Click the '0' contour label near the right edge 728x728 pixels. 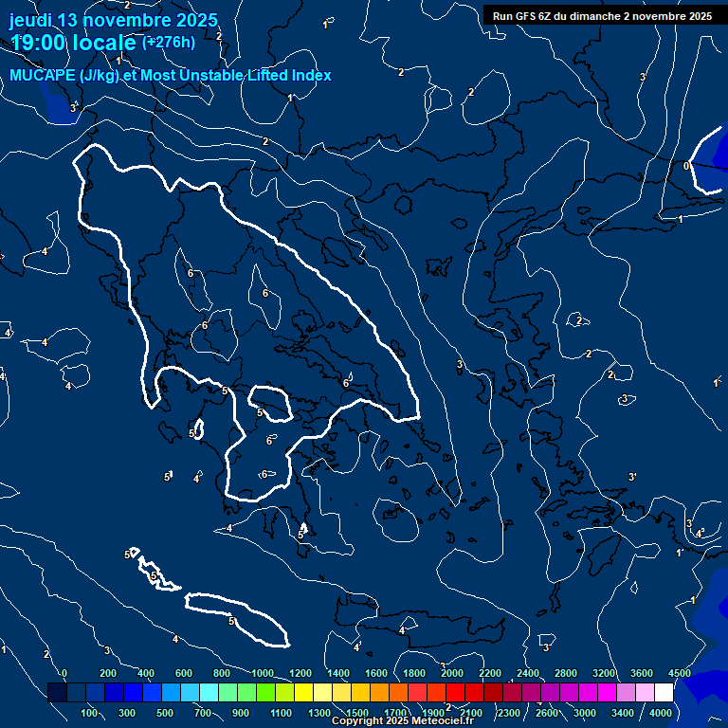point(685,166)
